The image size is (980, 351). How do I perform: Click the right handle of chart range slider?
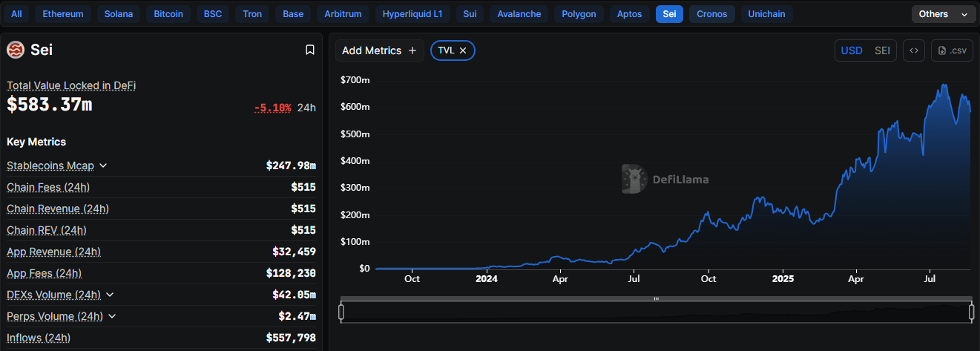coord(971,312)
